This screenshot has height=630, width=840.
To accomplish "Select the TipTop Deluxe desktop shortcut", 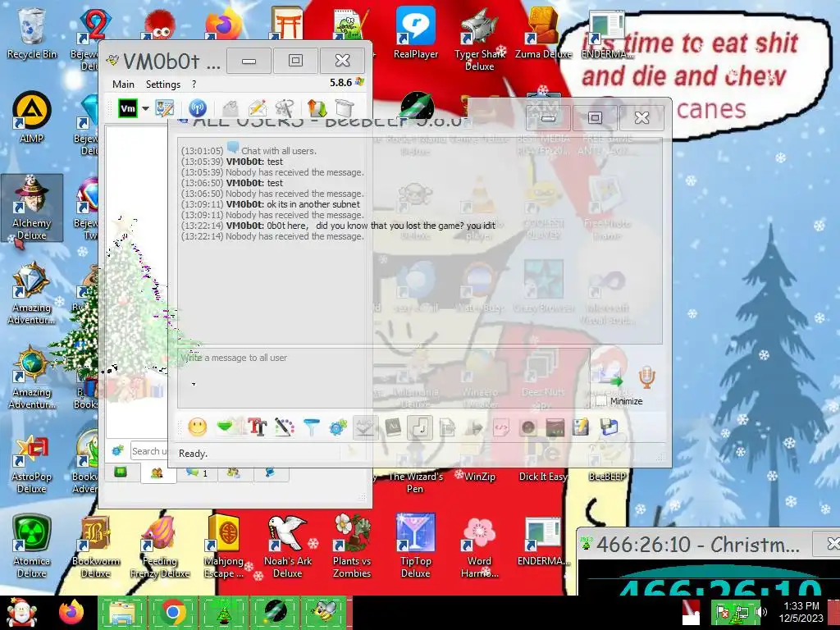I will 416,546.
